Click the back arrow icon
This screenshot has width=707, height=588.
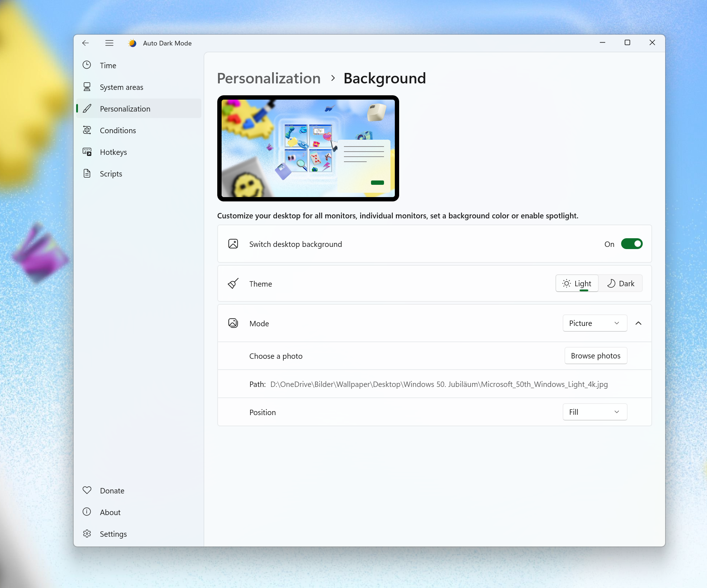[86, 43]
